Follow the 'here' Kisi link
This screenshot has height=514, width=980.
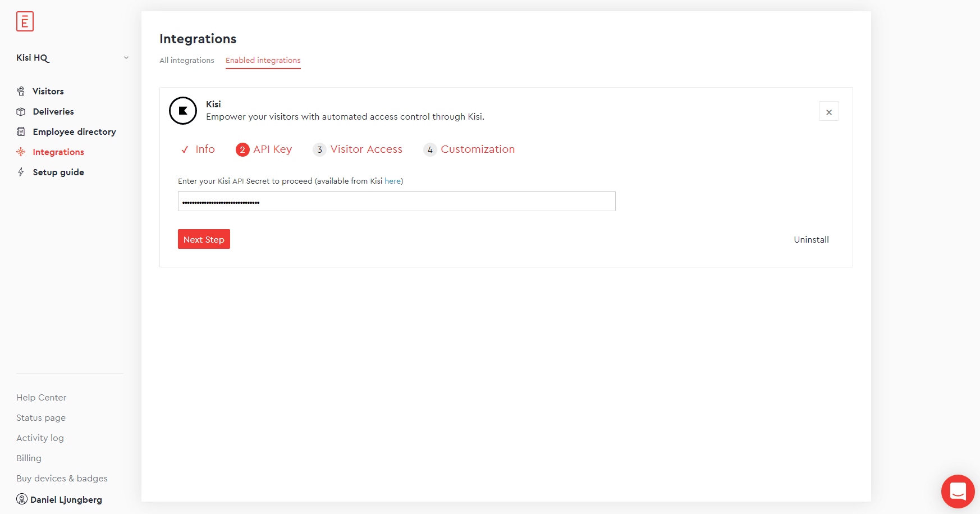click(x=392, y=181)
